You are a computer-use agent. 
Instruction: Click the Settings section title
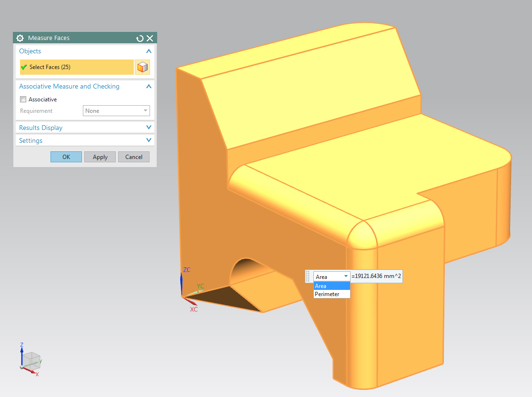coord(30,141)
